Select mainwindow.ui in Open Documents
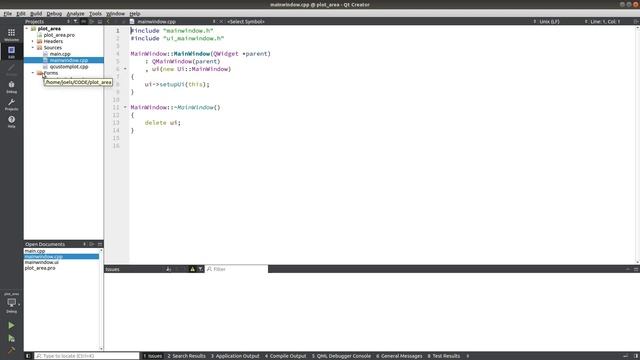640x360 pixels. coord(42,262)
